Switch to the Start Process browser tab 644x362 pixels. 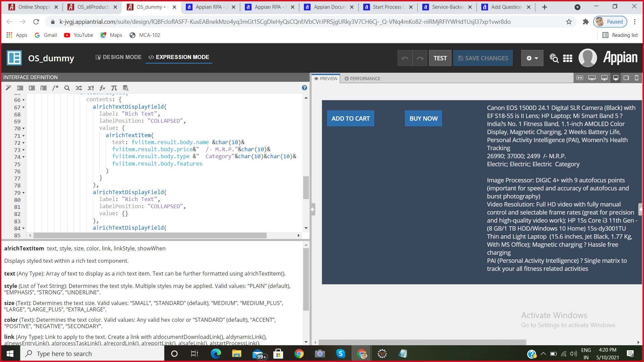point(388,7)
